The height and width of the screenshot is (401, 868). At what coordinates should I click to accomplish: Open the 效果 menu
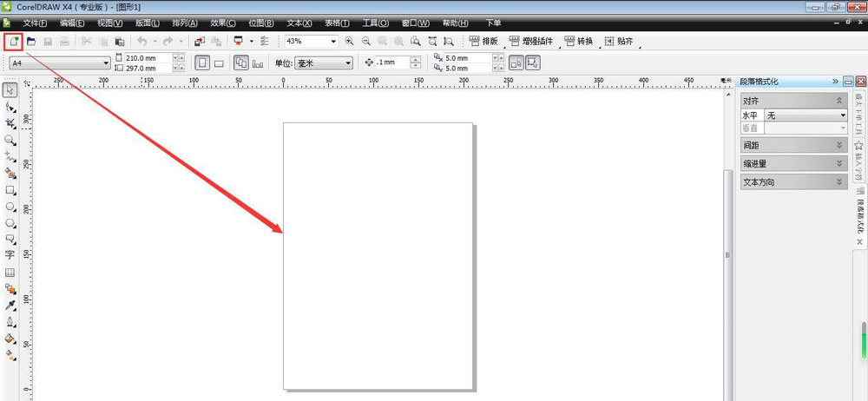click(x=223, y=23)
